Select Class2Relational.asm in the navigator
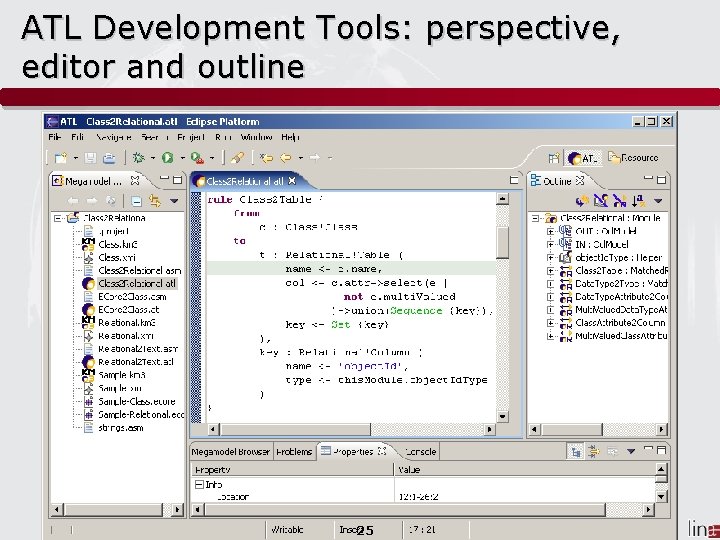Viewport: 720px width, 540px height. coord(140,270)
